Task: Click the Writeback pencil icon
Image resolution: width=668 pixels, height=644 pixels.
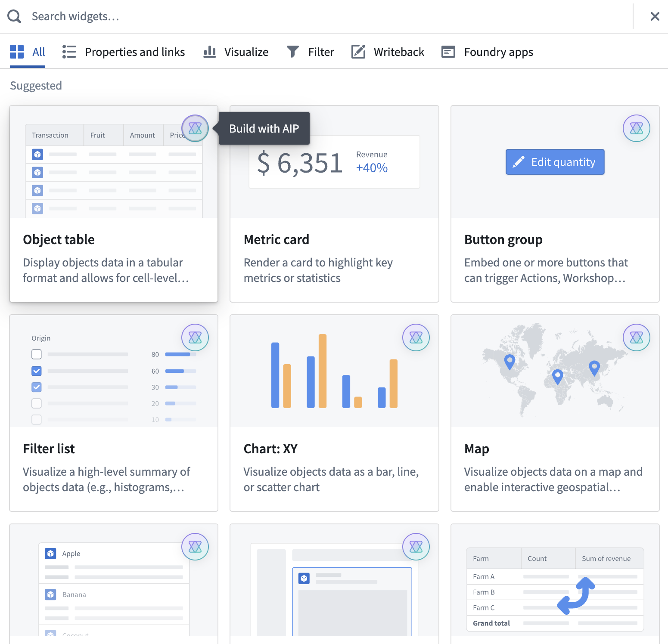Action: coord(358,52)
